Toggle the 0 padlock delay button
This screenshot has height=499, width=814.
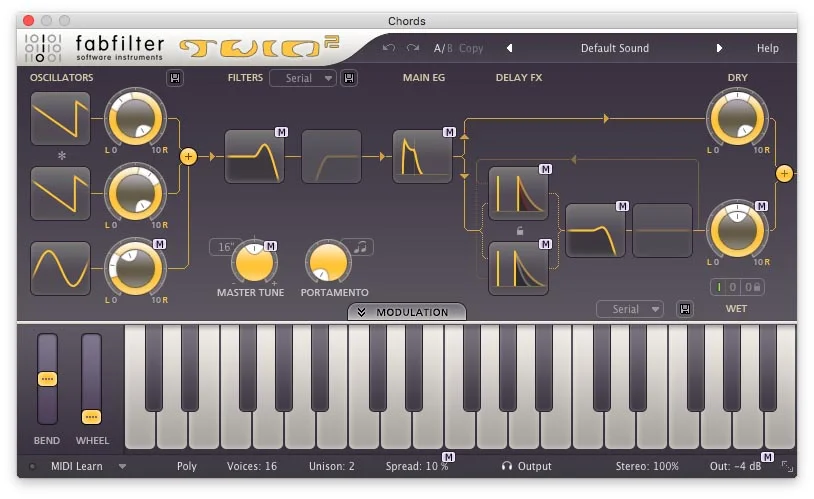coord(752,287)
